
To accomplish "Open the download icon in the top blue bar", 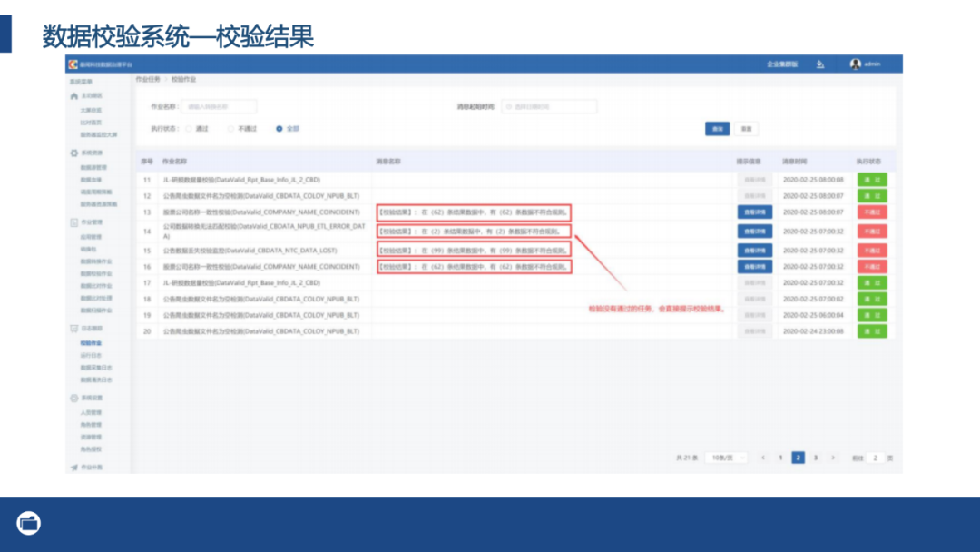I will (x=820, y=64).
